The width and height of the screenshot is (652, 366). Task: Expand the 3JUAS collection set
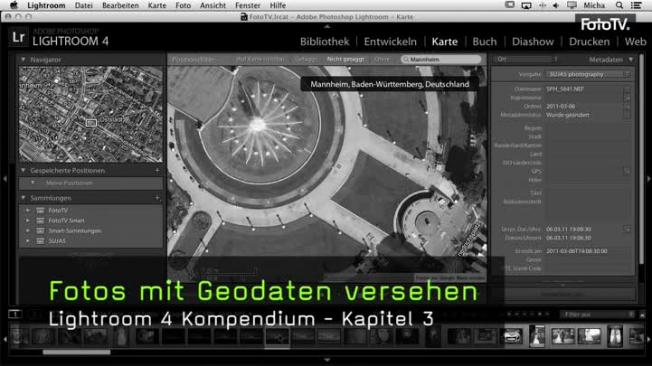28,241
